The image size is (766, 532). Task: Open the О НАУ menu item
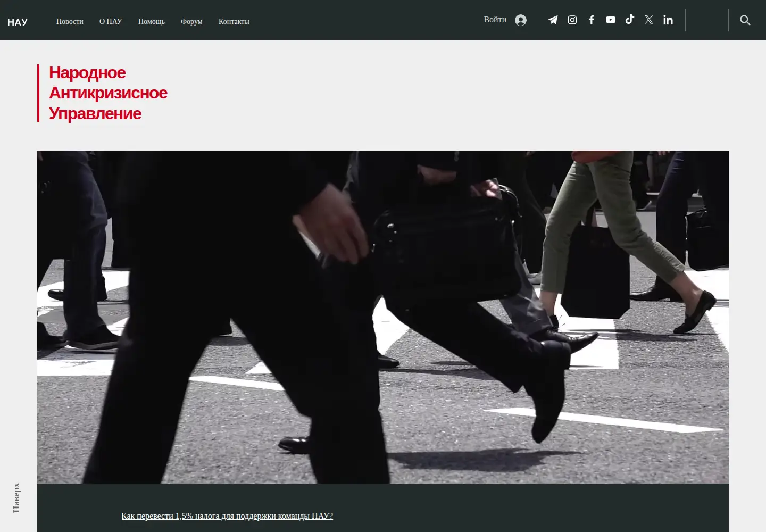(x=111, y=21)
